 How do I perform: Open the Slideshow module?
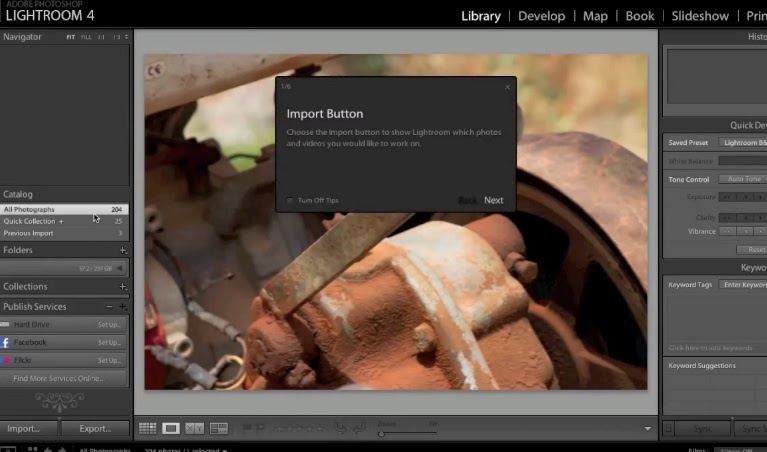tap(700, 16)
